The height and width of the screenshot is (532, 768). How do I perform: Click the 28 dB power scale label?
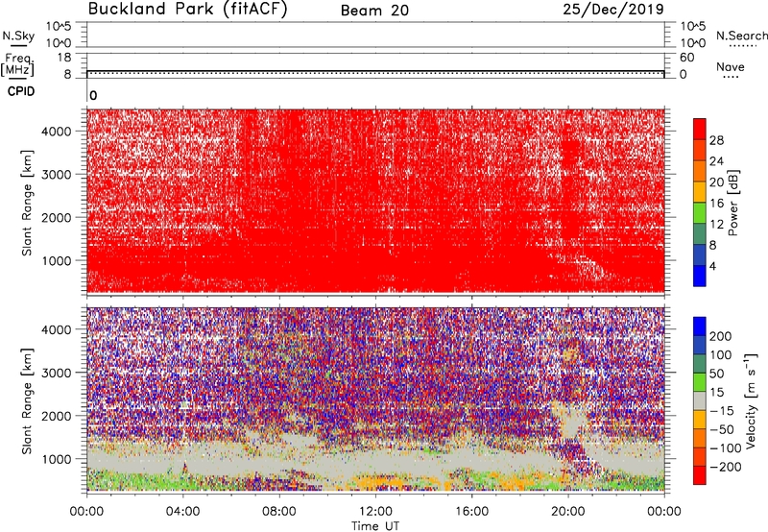716,140
